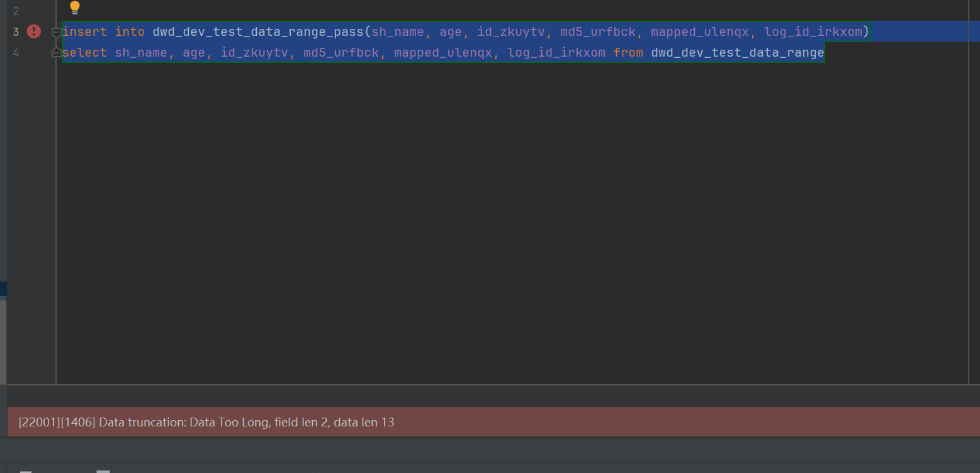Click source table name dwd_dev_test_data_range

coord(738,52)
